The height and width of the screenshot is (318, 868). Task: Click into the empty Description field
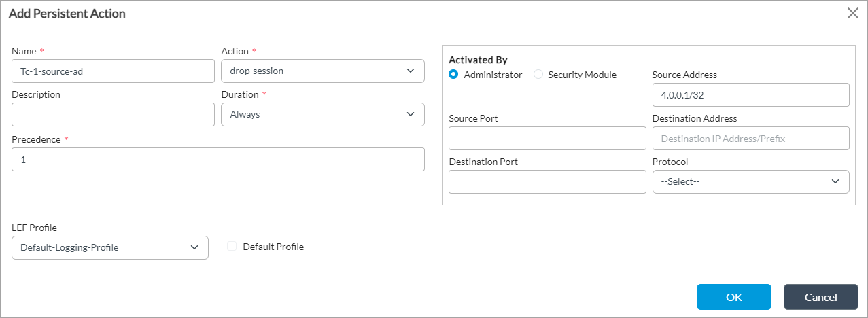pos(113,114)
